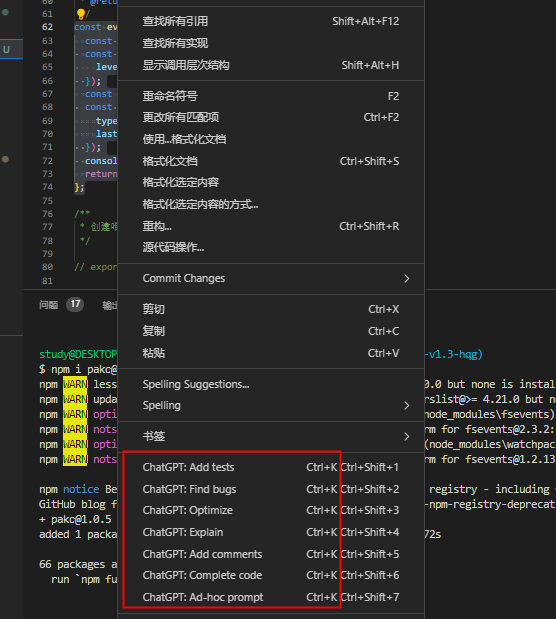Image resolution: width=556 pixels, height=619 pixels.
Task: Click line number 62 in the gutter
Action: pos(47,27)
